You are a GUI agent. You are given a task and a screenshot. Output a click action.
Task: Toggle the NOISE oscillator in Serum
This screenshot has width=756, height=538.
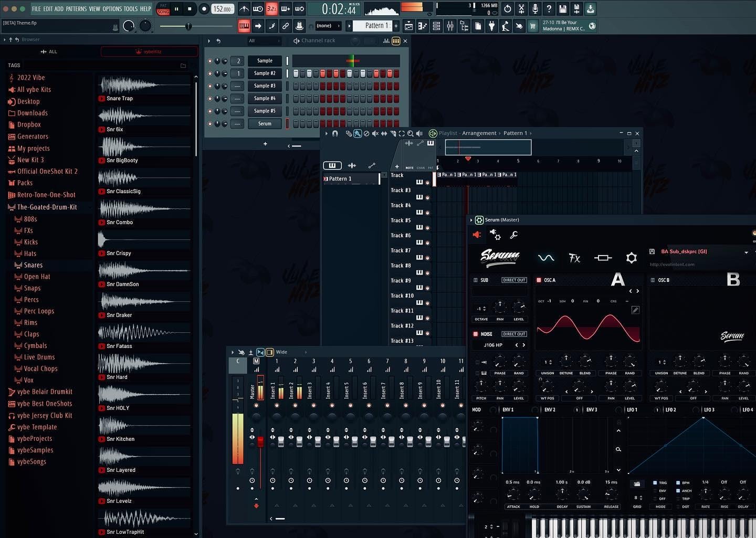(x=476, y=334)
